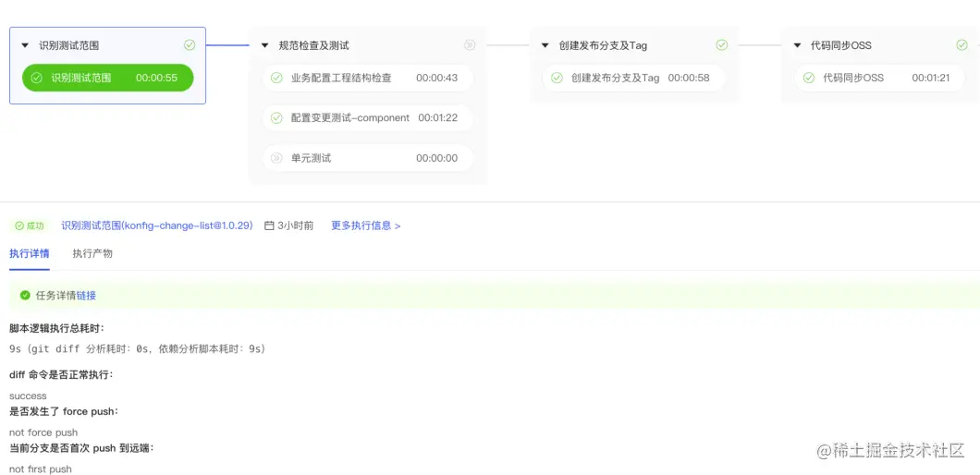The height and width of the screenshot is (475, 980).
Task: Click success check icon in 创建发布分支及Tag header
Action: coord(721,45)
